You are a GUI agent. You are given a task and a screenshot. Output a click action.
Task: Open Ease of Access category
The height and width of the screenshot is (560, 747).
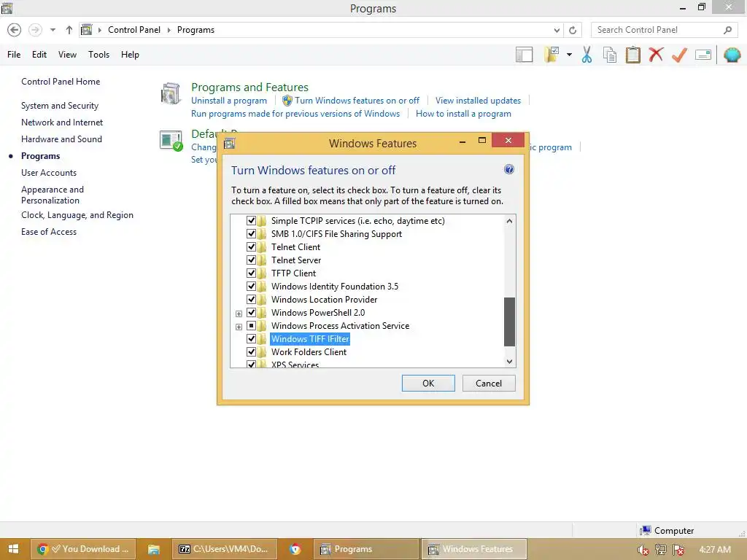49,232
